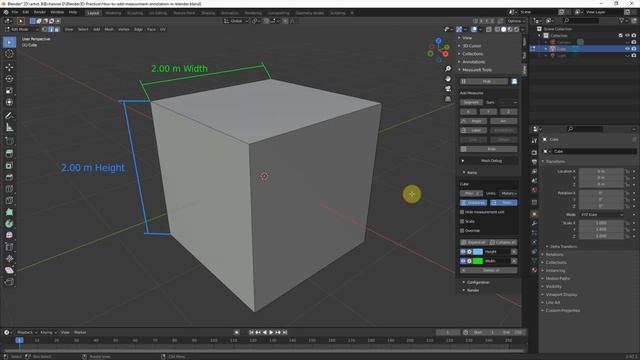Click the Hide measurements button
640x360 pixels.
(x=484, y=82)
